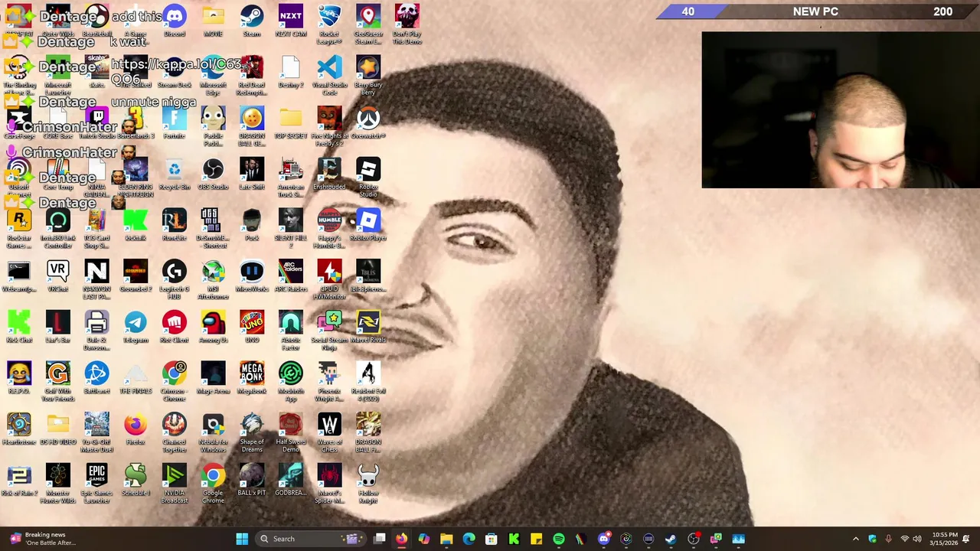This screenshot has width=980, height=551.
Task: Click the NEW PC goal progress bar
Action: (x=818, y=11)
